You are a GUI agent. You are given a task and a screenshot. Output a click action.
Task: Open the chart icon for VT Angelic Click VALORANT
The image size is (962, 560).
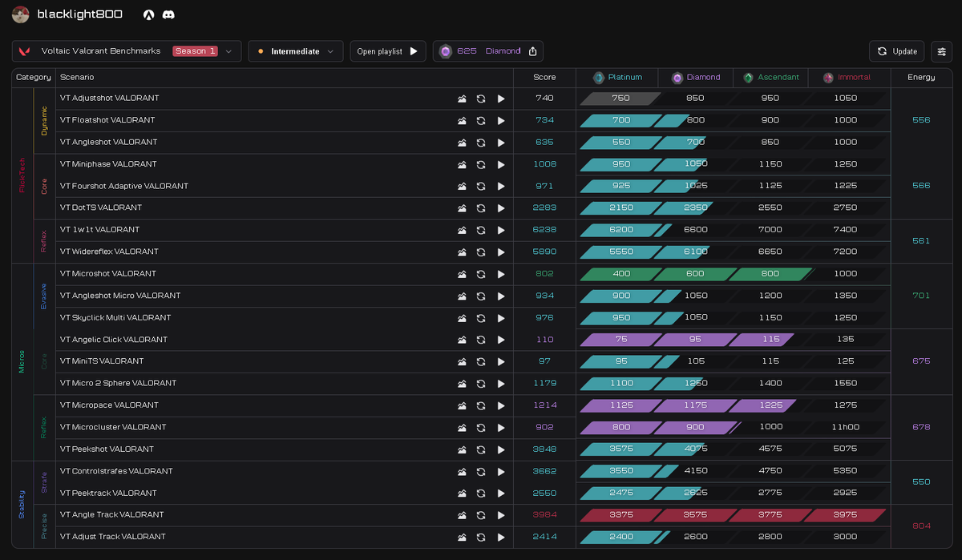[x=462, y=340]
